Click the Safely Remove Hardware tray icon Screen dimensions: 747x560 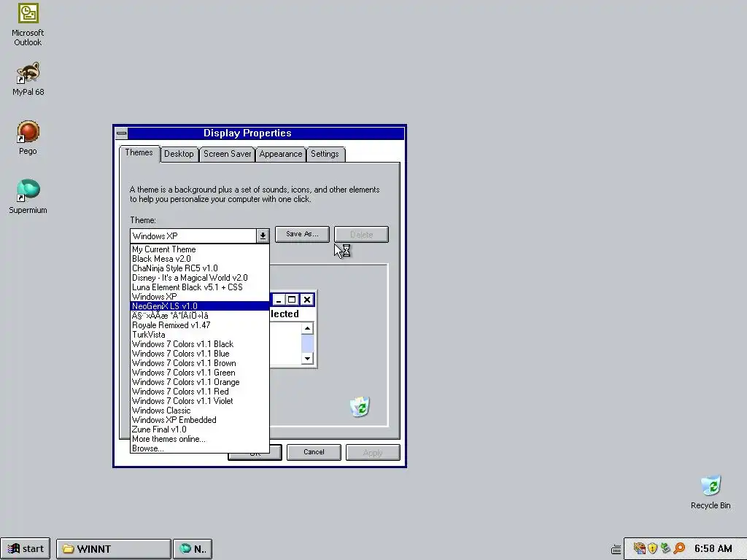tap(665, 548)
